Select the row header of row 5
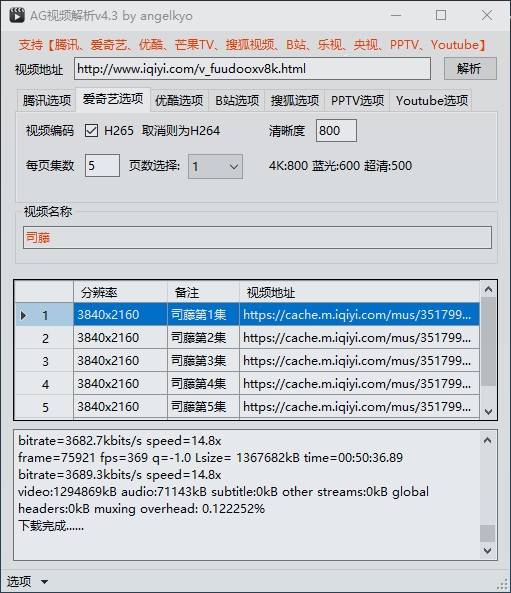This screenshot has height=593, width=511. (x=44, y=407)
